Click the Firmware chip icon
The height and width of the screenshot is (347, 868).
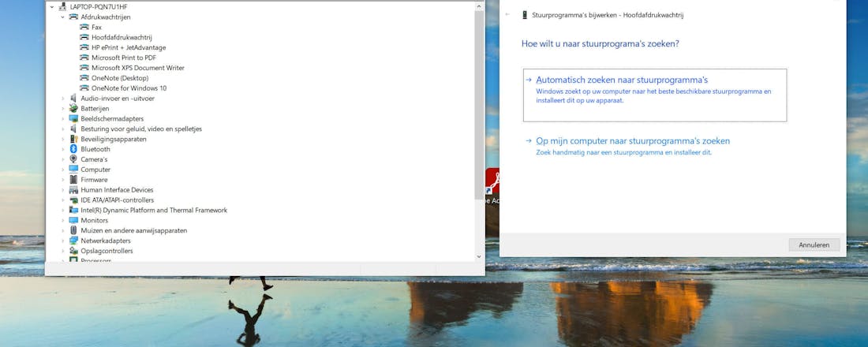(73, 179)
